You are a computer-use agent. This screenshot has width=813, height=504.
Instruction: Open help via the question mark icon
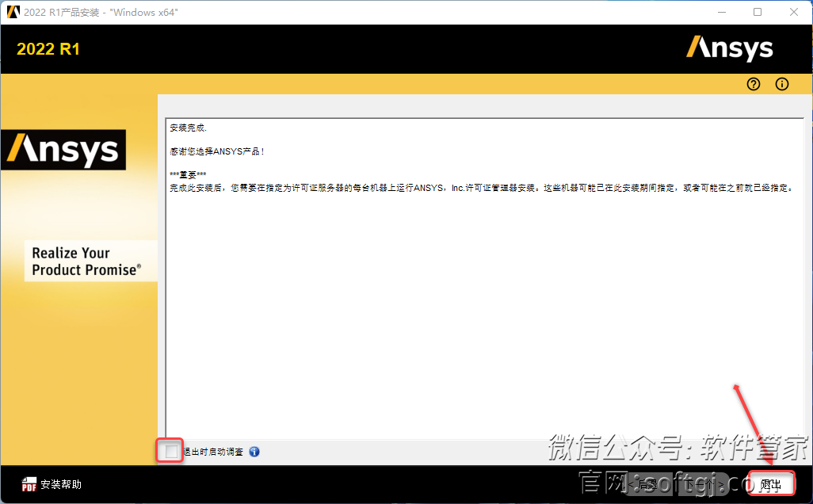(x=754, y=84)
